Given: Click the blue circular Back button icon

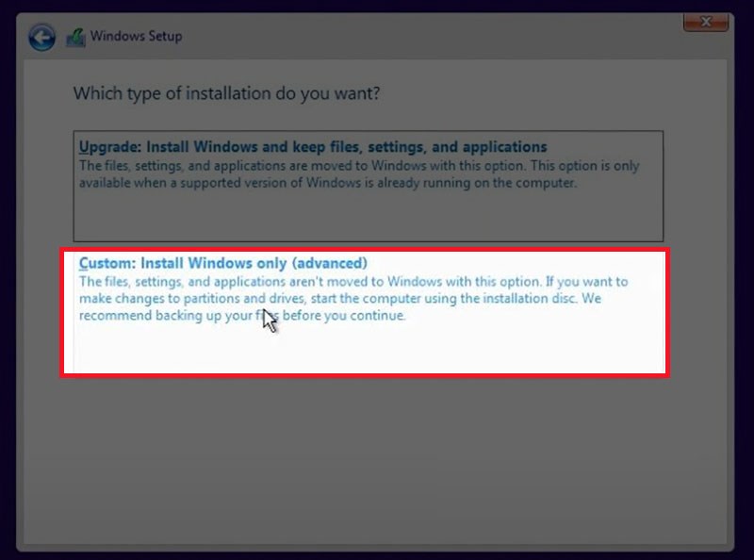Looking at the screenshot, I should point(40,36).
